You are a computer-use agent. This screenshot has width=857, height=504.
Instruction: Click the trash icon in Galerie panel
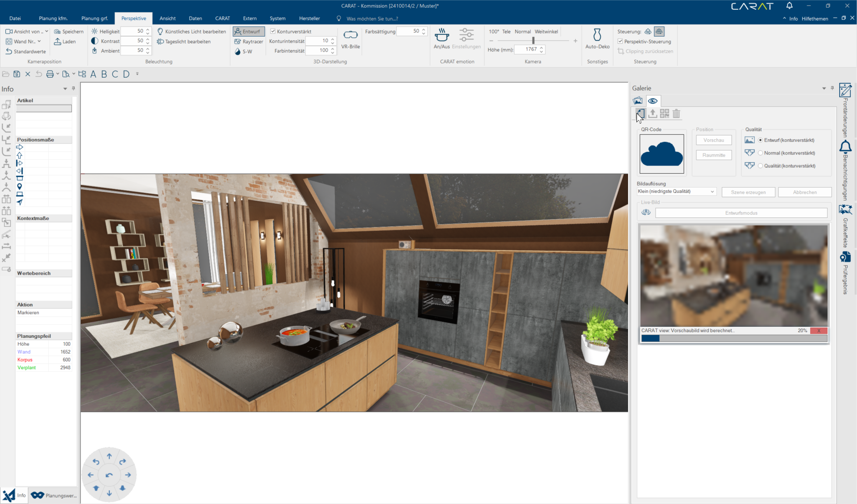676,114
